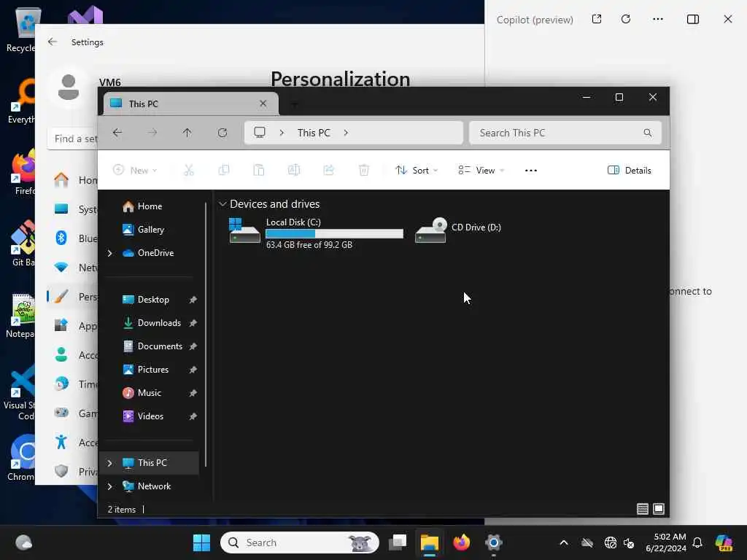This screenshot has height=560, width=747.
Task: Switch to details list view layout
Action: point(642,509)
